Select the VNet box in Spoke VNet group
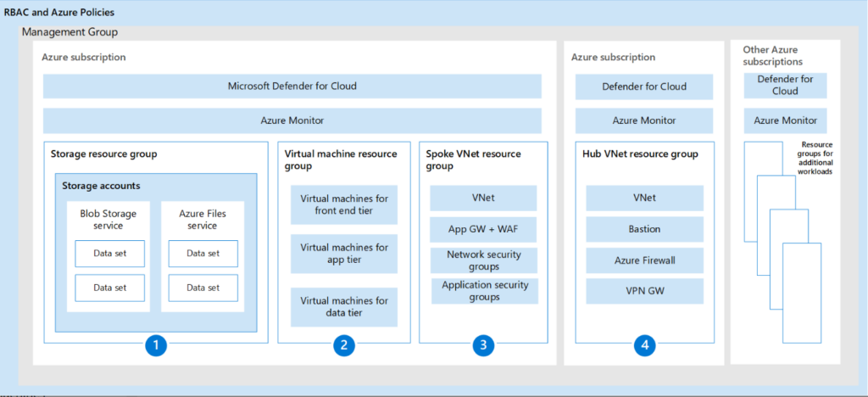Viewport: 868px width, 397px height. [483, 198]
